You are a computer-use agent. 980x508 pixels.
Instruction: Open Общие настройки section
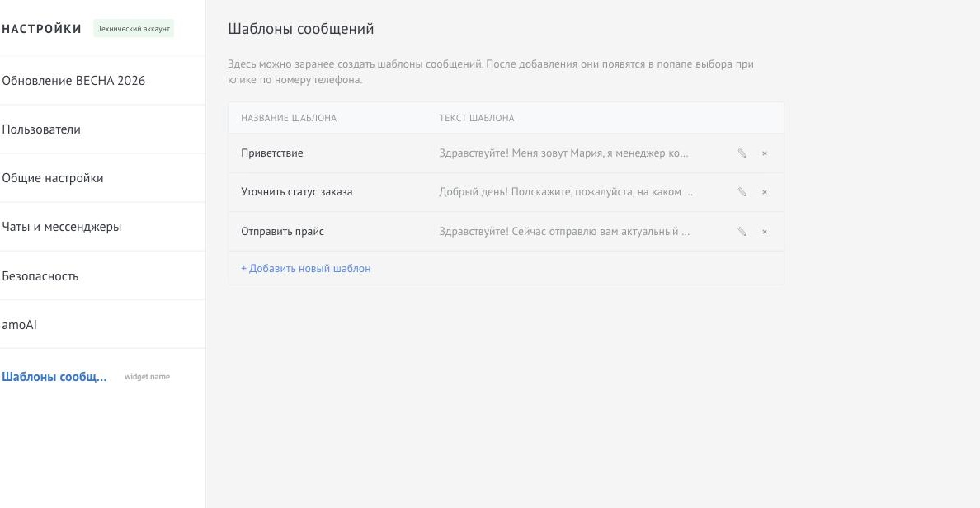tap(53, 178)
